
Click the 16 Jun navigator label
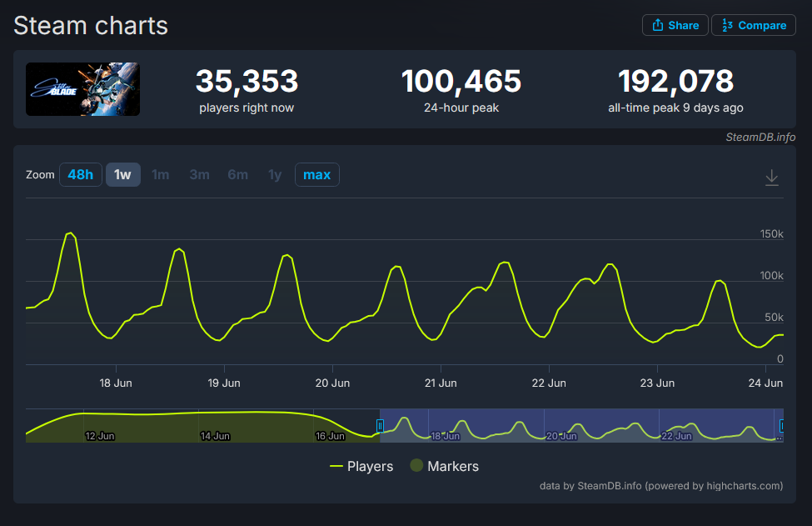click(x=330, y=436)
